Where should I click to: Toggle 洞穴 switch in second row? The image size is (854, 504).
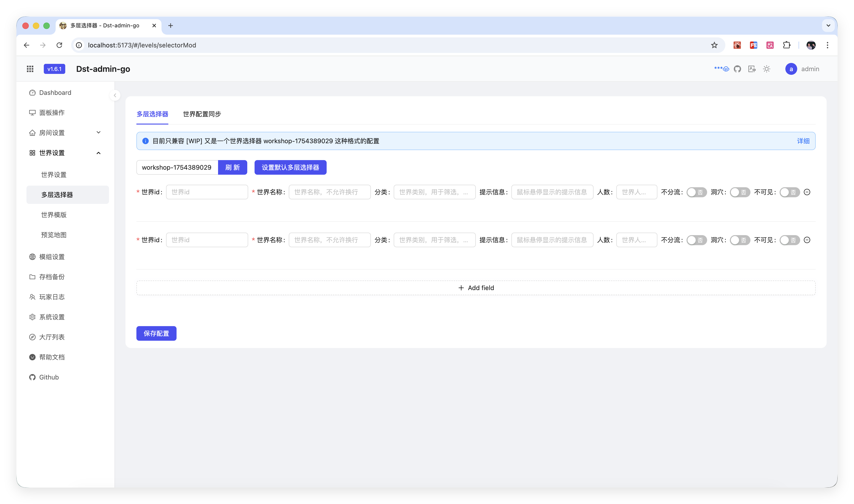point(740,240)
